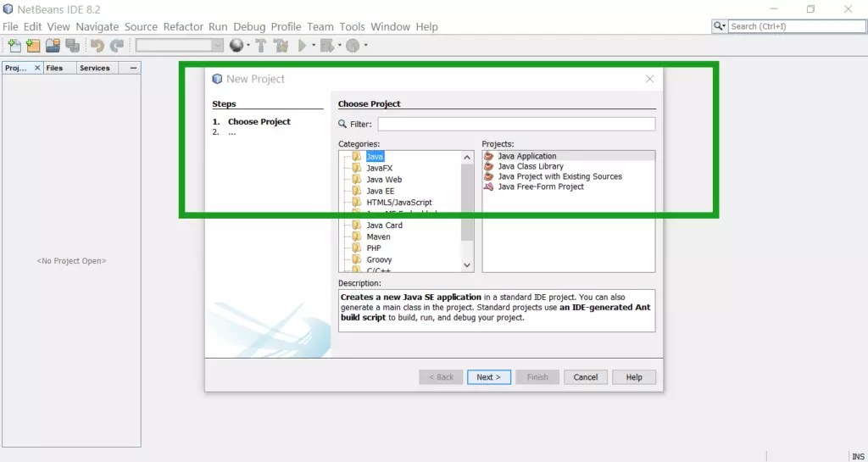
Task: Open the Profile Project dropdown arrow
Action: pyautogui.click(x=365, y=46)
